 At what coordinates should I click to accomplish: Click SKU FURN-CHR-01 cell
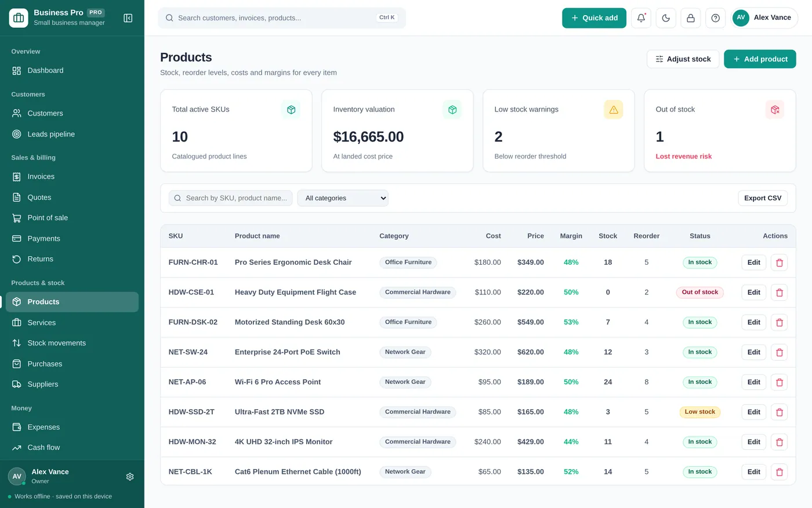[x=193, y=262]
